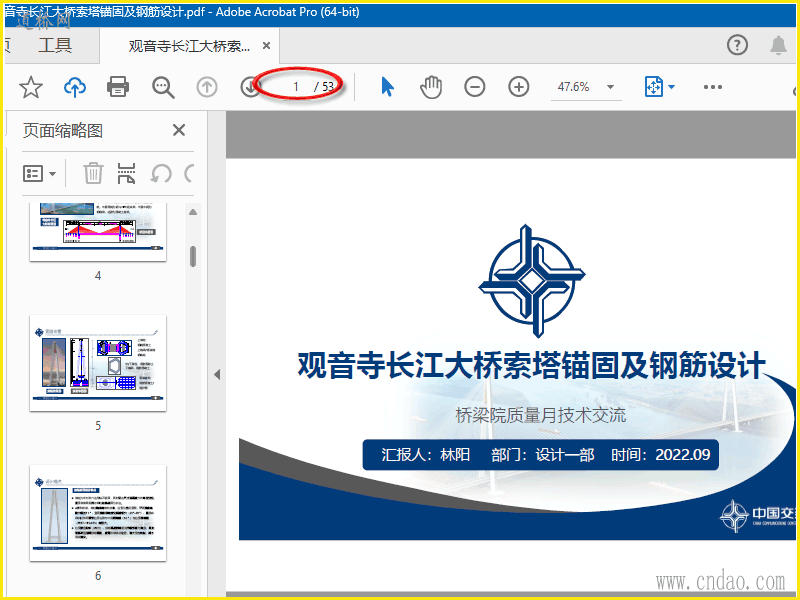This screenshot has width=800, height=600.
Task: Activate the hand pan tool
Action: [x=431, y=87]
